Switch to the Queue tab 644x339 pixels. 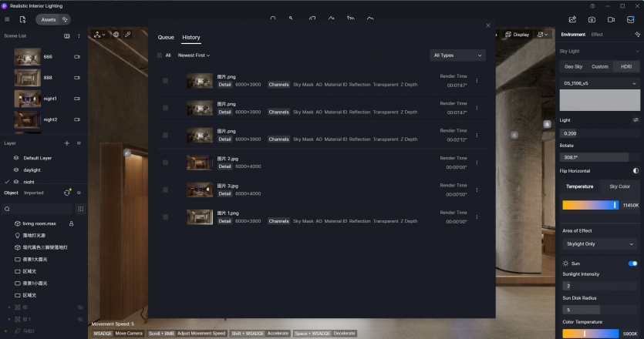point(166,37)
